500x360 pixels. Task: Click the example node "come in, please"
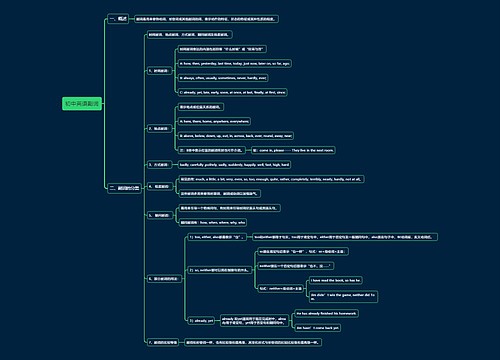(x=293, y=150)
